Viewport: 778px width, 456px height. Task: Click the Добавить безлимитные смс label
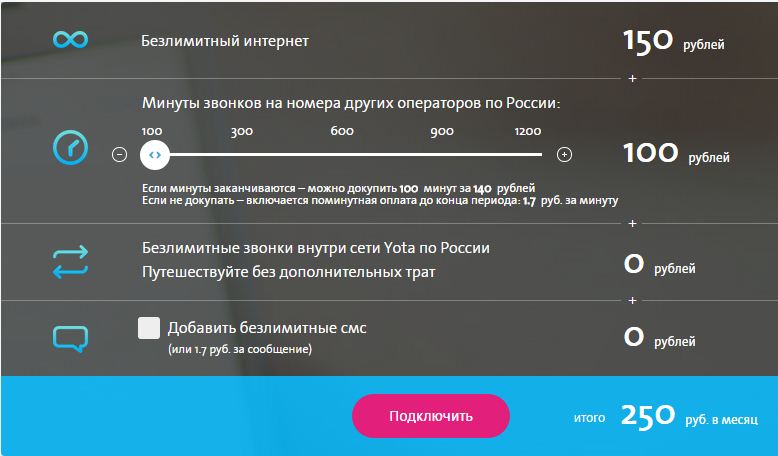pyautogui.click(x=274, y=328)
